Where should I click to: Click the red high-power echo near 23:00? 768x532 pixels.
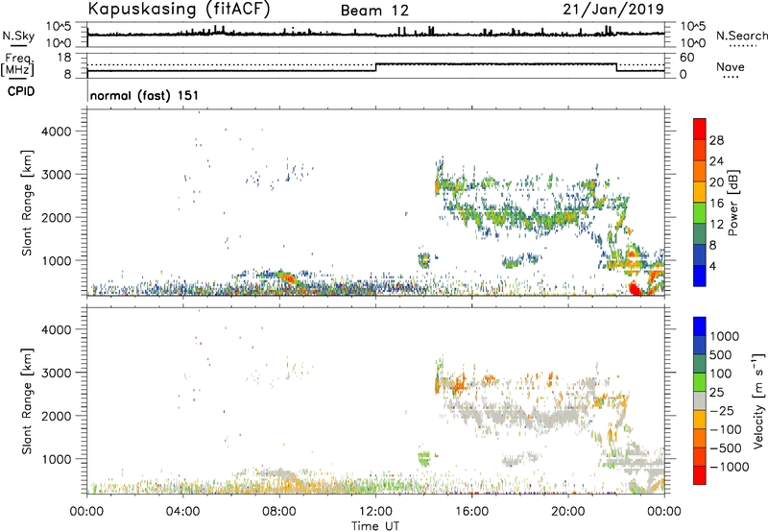click(x=634, y=288)
